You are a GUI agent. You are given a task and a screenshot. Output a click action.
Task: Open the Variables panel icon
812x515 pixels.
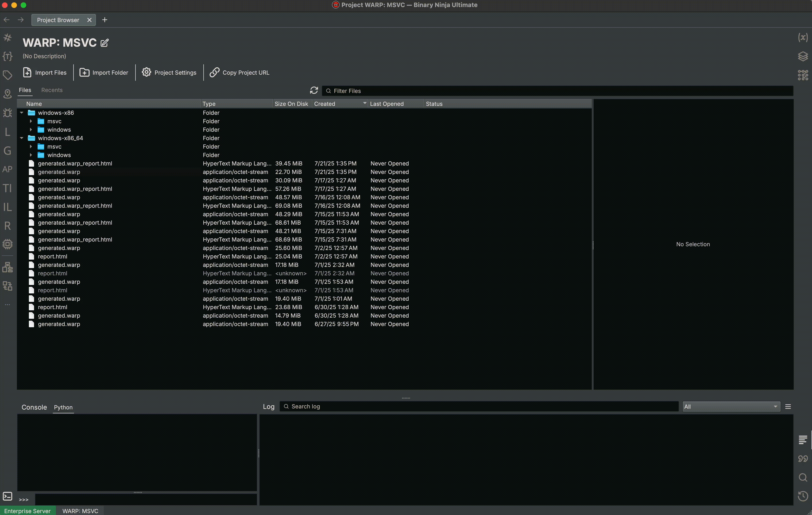pos(803,37)
